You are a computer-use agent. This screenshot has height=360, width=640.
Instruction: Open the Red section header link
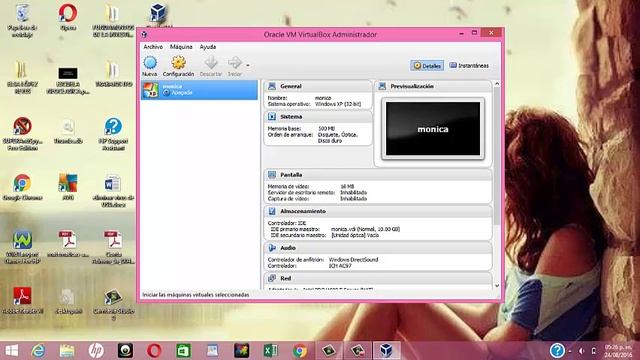286,278
